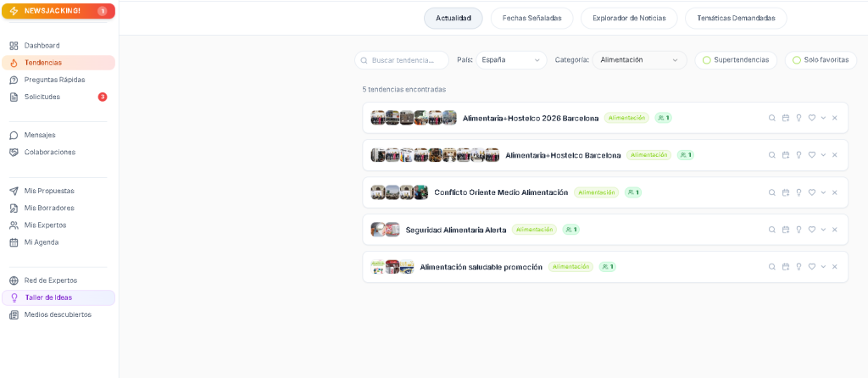Switch to the Fechas Señaladas tab
Screen dimensions: 868x378
click(x=531, y=18)
